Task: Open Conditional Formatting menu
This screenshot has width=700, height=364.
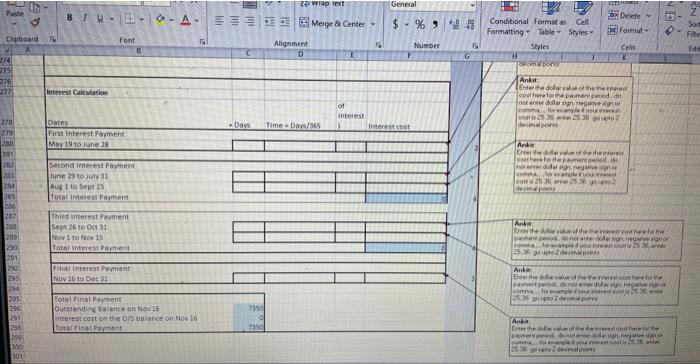Action: 508,19
